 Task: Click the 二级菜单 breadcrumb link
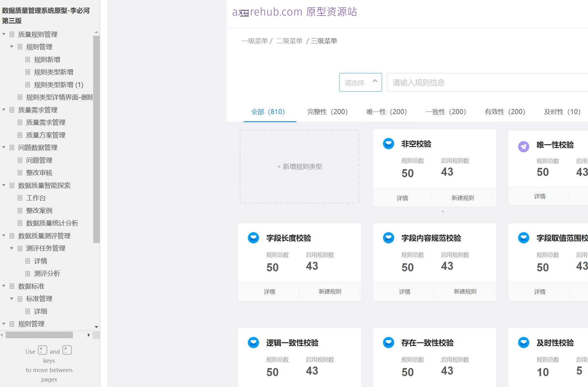[x=289, y=40]
